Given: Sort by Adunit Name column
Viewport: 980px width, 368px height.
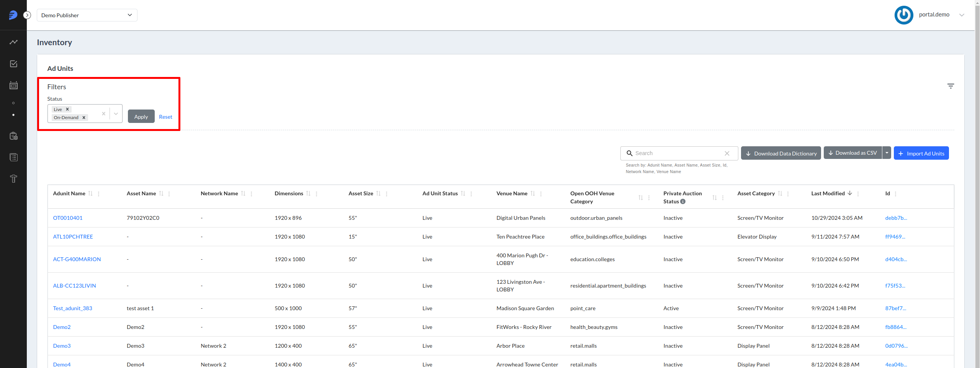Looking at the screenshot, I should pyautogui.click(x=91, y=193).
